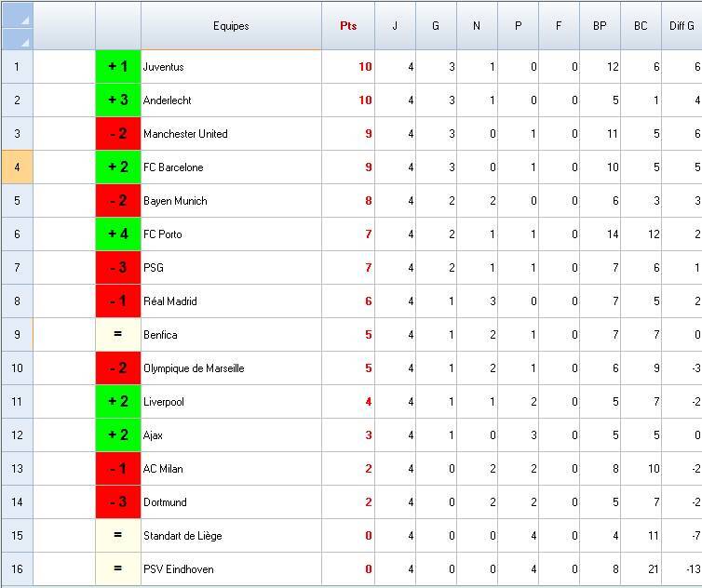702x588 pixels.
Task: Click the green +1 cell beside Juventus
Action: (x=118, y=67)
